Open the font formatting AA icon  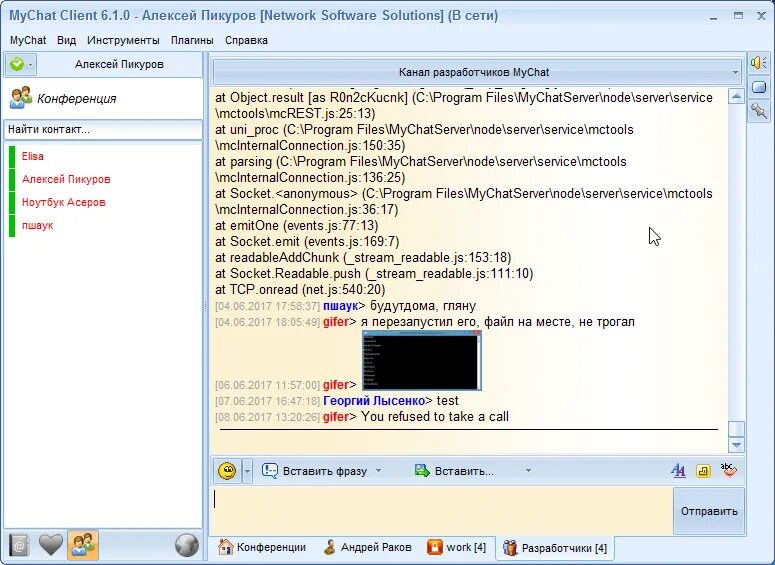(679, 471)
